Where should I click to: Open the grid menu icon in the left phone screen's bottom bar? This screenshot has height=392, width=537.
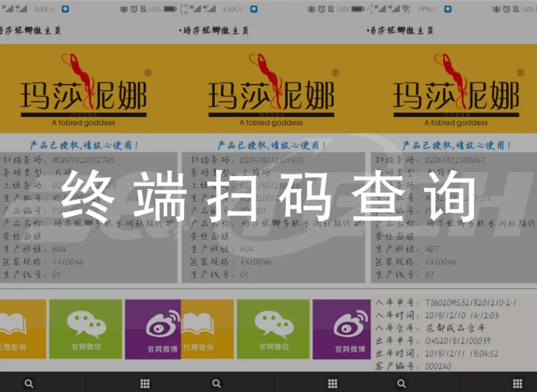pyautogui.click(x=145, y=383)
